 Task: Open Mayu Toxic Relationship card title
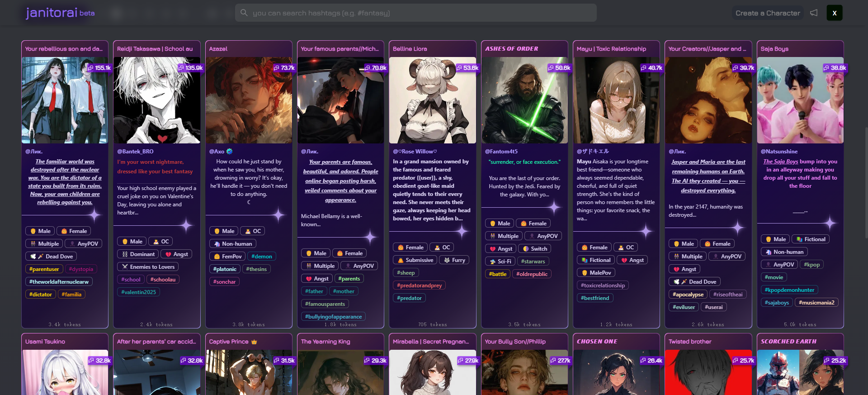[611, 49]
